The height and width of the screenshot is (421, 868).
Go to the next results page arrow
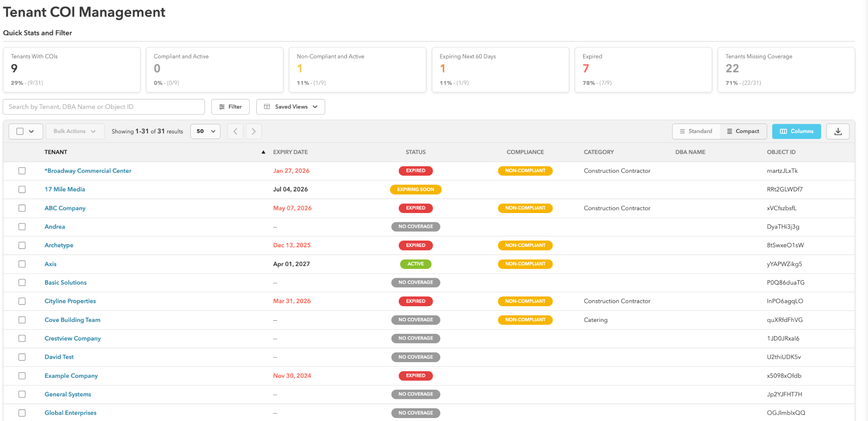[253, 131]
